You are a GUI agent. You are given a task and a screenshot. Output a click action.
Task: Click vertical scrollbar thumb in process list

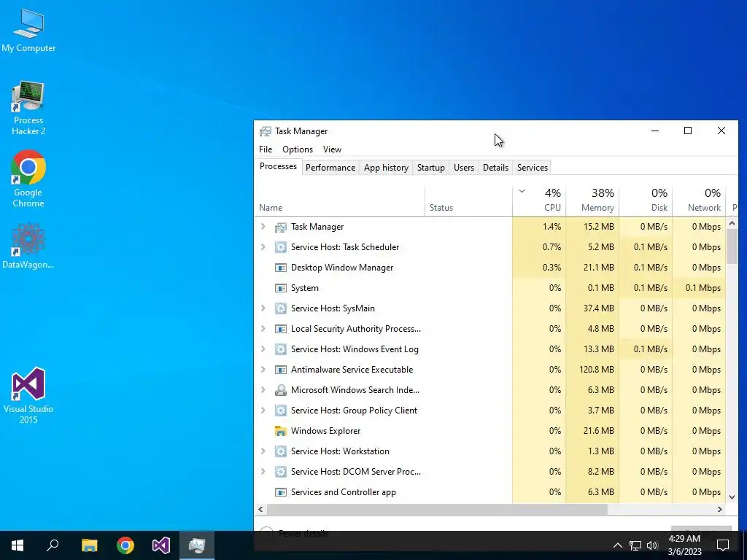coord(732,246)
